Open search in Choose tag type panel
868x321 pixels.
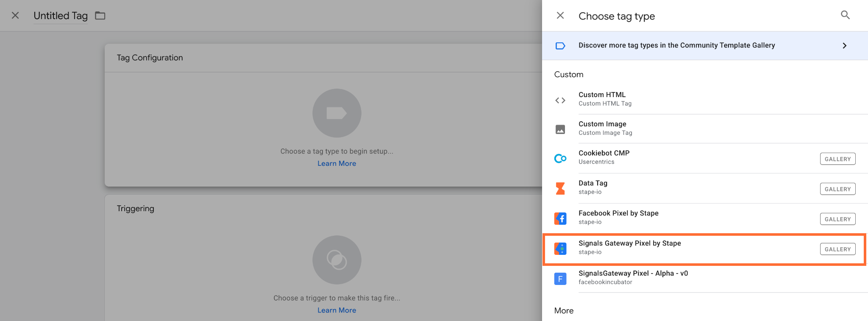tap(845, 15)
